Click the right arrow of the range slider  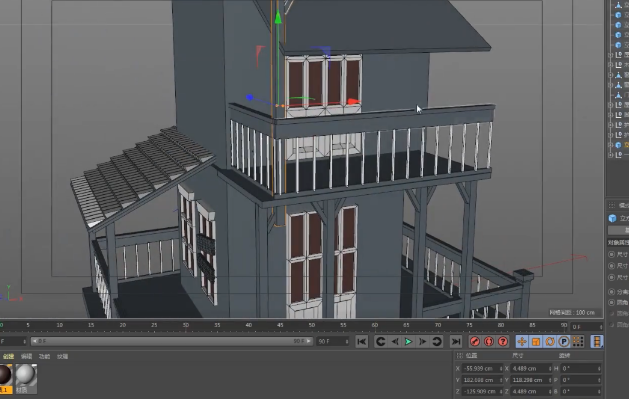[x=308, y=341]
